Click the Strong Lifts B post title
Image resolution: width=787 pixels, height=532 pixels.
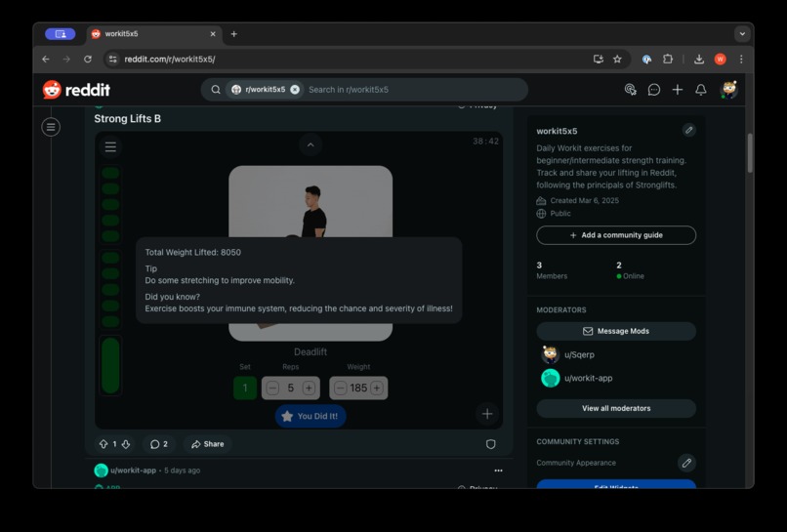(x=128, y=119)
